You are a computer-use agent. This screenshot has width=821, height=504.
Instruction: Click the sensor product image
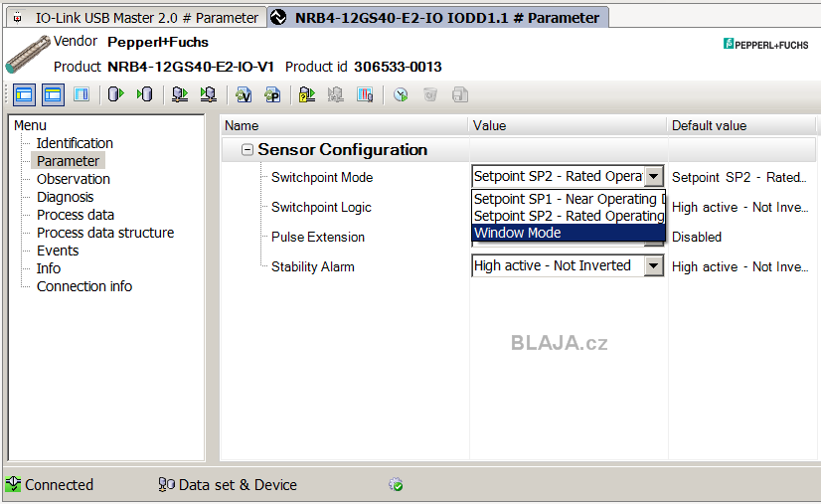pyautogui.click(x=28, y=54)
